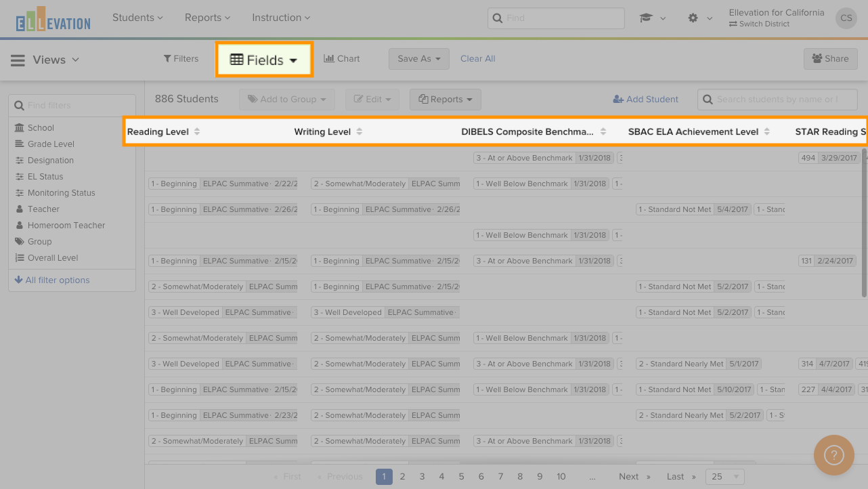Go to page 2
Viewport: 868px width, 489px height.
coord(402,477)
